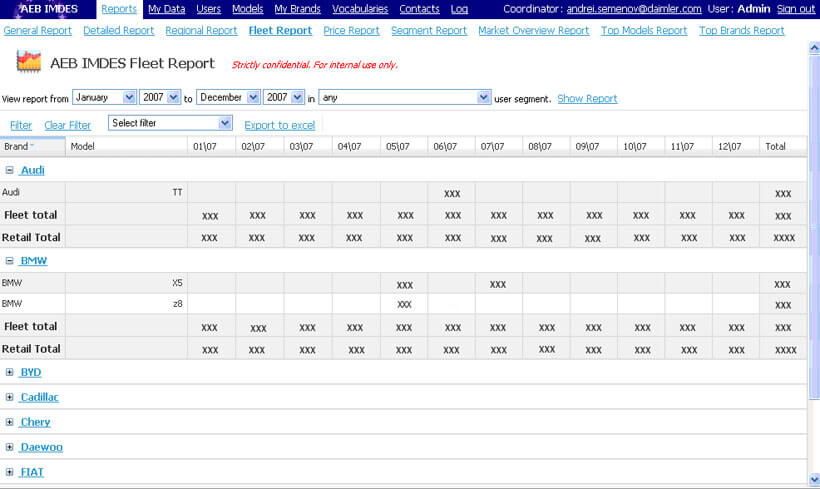Open the Select filter dropdown

[x=225, y=124]
